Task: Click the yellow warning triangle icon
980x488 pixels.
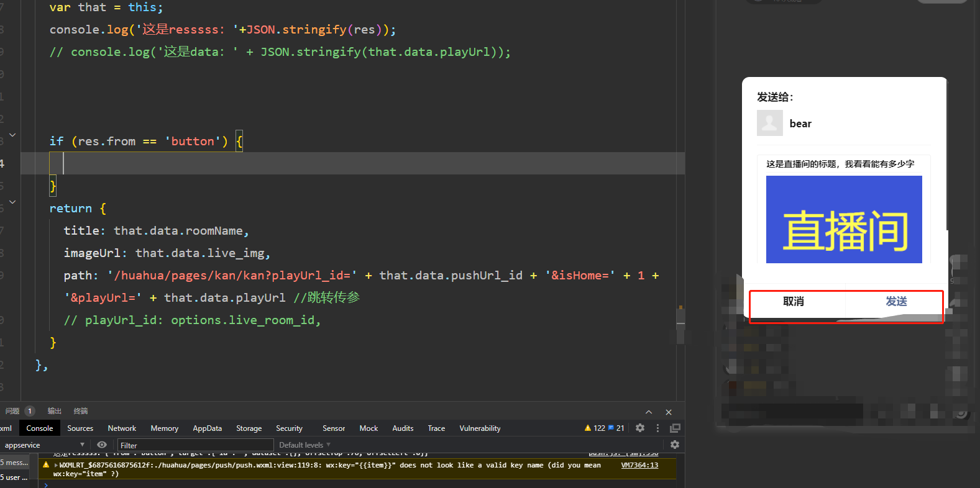Action: point(46,465)
